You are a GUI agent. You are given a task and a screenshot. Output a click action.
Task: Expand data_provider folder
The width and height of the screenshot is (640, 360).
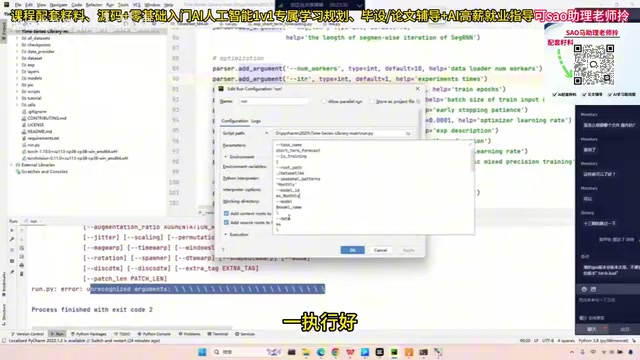tap(17, 51)
